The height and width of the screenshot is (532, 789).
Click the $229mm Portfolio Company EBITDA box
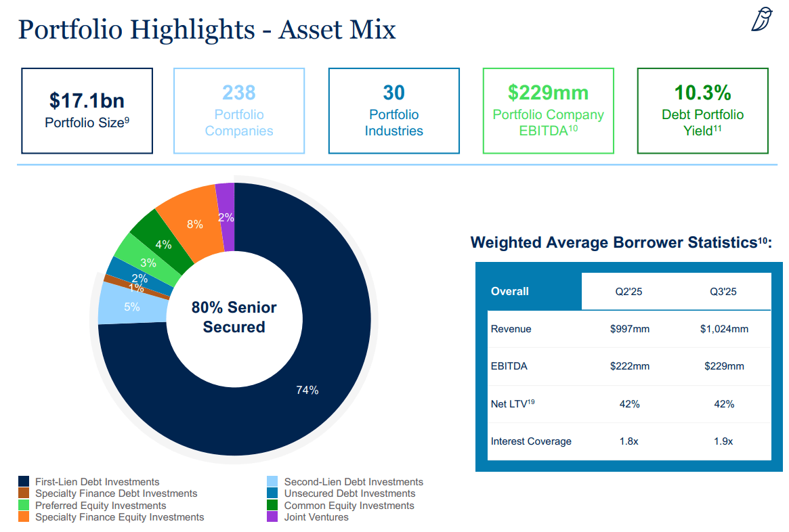coord(548,110)
